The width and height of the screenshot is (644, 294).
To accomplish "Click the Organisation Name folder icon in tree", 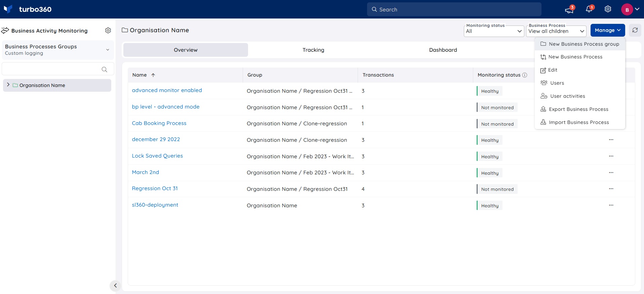I will pyautogui.click(x=15, y=85).
